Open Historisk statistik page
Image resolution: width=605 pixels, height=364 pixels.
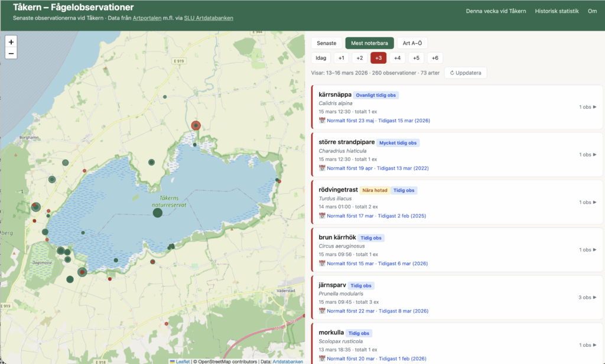pos(557,11)
